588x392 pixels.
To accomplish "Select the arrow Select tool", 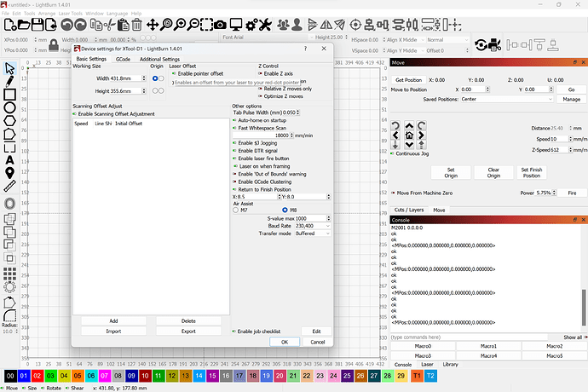I will coord(9,69).
